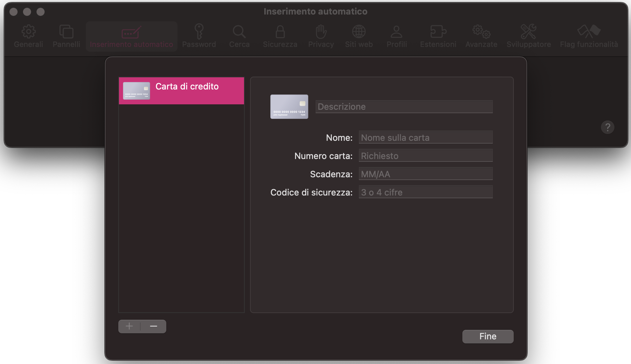Screen dimensions: 631x364
Task: Open the Flag funzionalità pane
Action: click(589, 36)
